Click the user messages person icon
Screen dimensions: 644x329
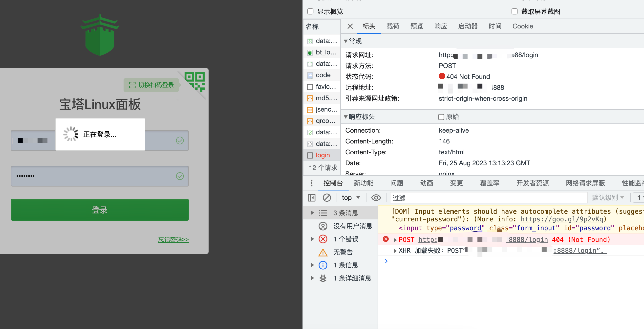point(323,226)
